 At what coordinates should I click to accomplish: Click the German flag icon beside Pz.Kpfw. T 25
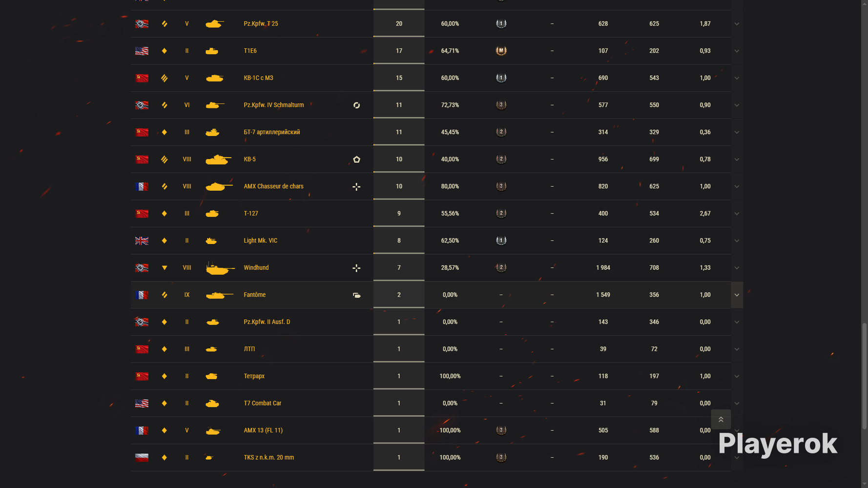[x=142, y=23]
